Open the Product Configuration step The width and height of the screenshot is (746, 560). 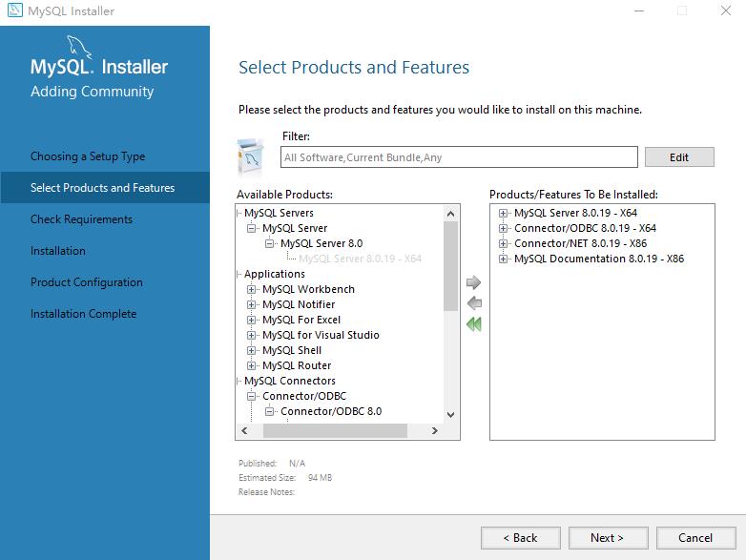87,282
